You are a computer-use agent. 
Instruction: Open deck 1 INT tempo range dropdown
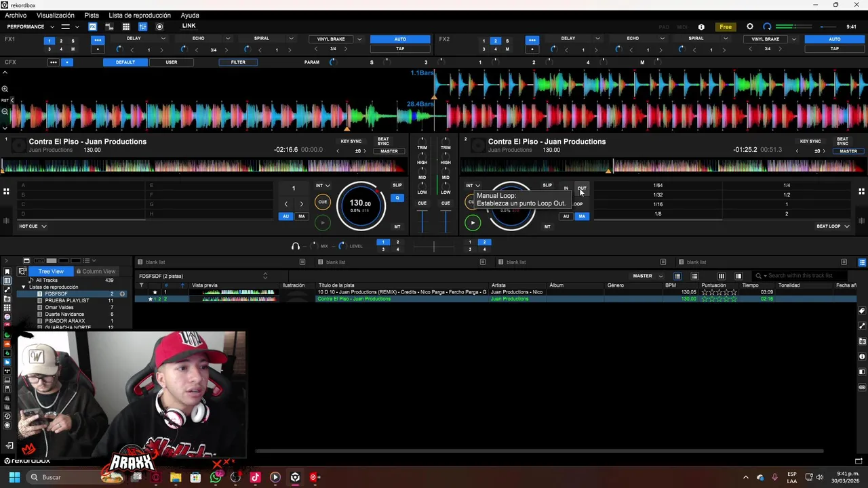coord(323,186)
